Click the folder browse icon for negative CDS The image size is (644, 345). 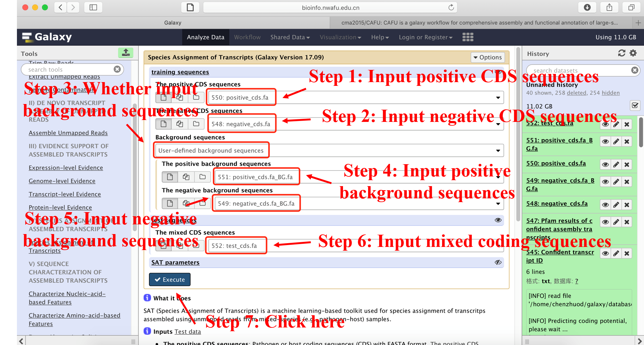(x=196, y=123)
